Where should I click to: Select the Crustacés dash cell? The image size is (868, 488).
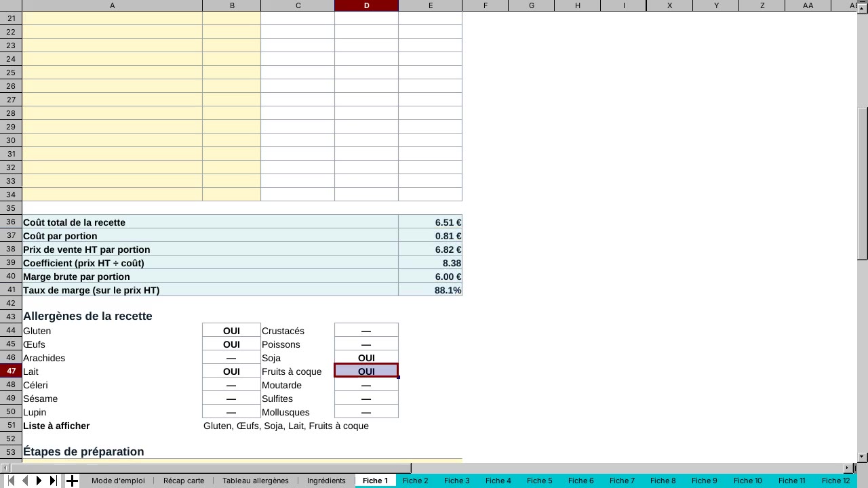(366, 331)
